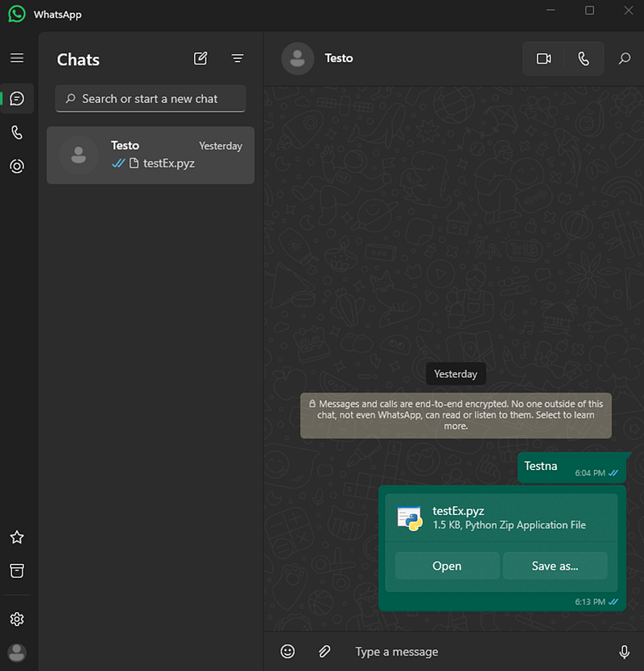Click the search chats field
The height and width of the screenshot is (671, 644).
point(151,99)
